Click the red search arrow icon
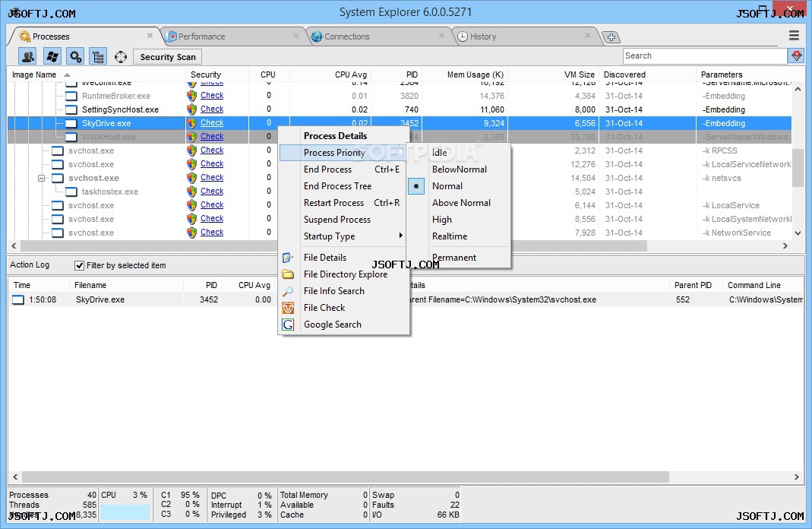This screenshot has width=812, height=529. pyautogui.click(x=797, y=55)
